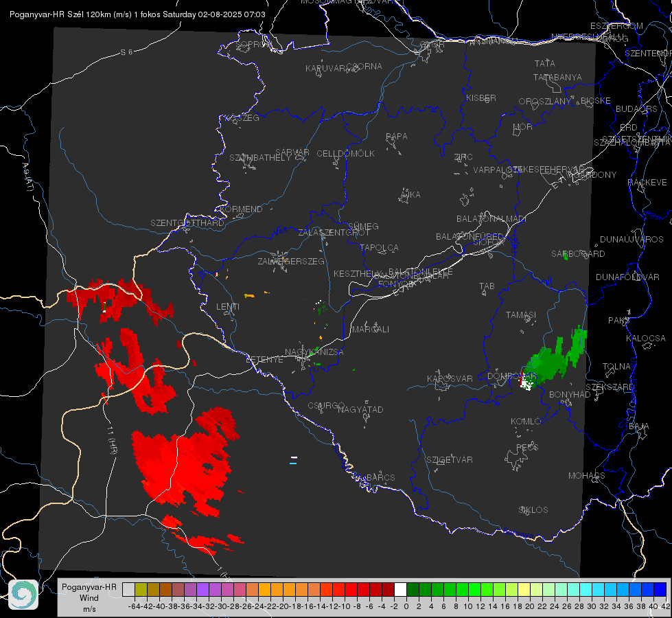Click the ZIRC town label
The image size is (672, 618).
[x=463, y=157]
